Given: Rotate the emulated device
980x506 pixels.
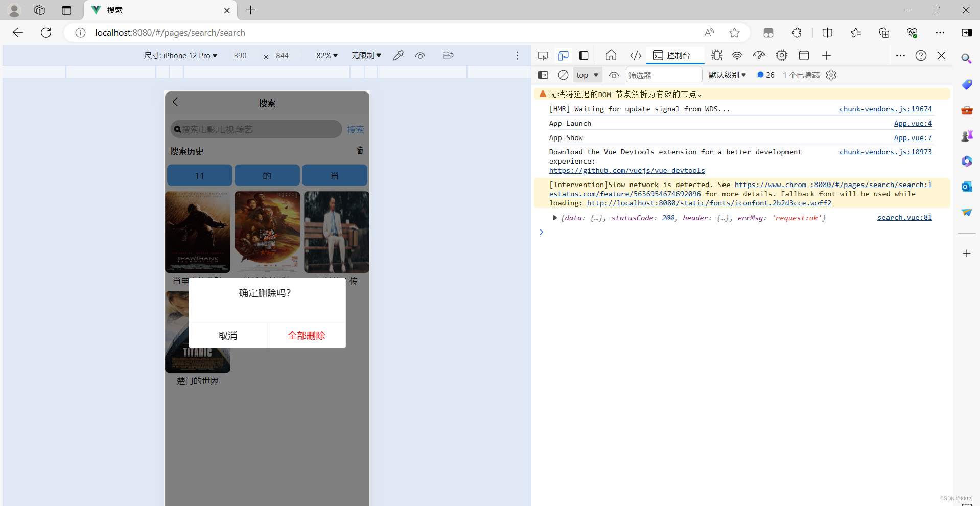Looking at the screenshot, I should pyautogui.click(x=448, y=55).
